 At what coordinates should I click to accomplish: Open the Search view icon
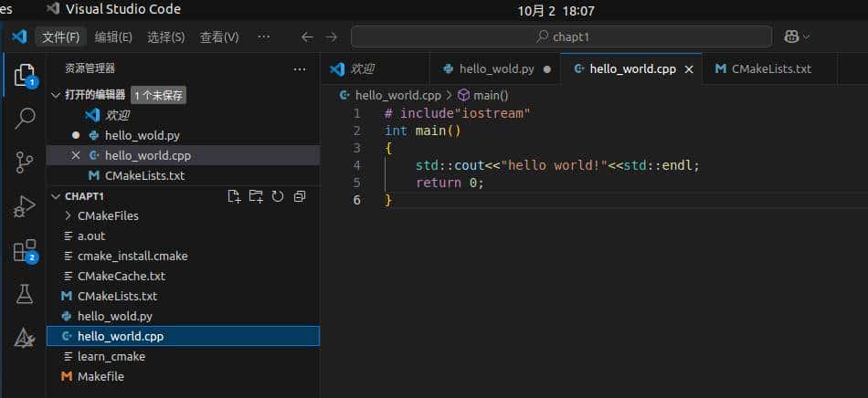click(25, 119)
